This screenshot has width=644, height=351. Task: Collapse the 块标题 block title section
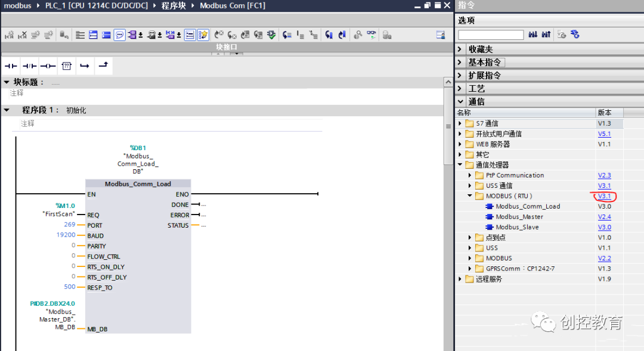click(x=7, y=82)
